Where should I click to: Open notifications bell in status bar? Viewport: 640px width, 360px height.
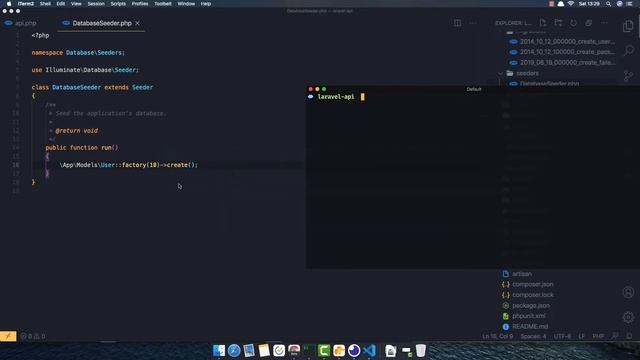point(629,336)
